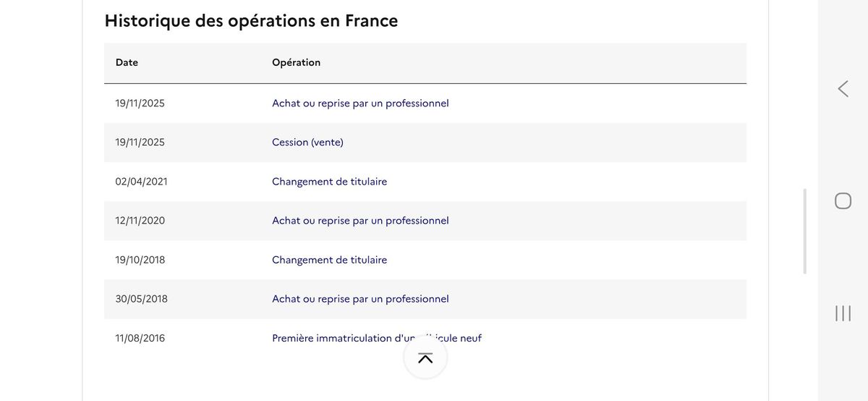Screen dimensions: 868x401
Task: Click the scroll-to-top arrow button
Action: pyautogui.click(x=425, y=358)
